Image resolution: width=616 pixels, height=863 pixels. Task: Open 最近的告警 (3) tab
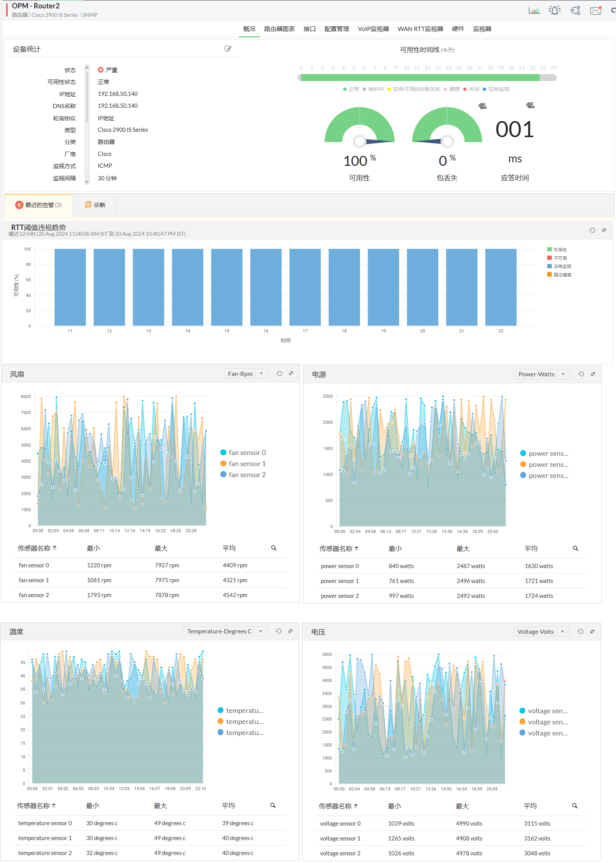coord(39,205)
